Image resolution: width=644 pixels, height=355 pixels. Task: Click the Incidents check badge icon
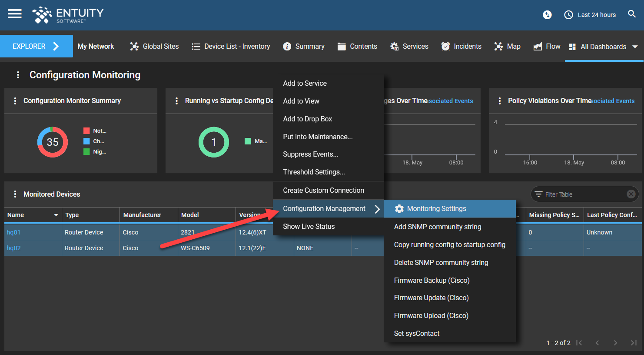445,47
